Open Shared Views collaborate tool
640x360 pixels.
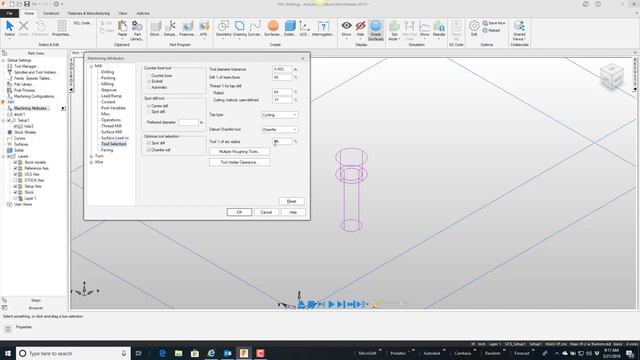pyautogui.click(x=519, y=31)
